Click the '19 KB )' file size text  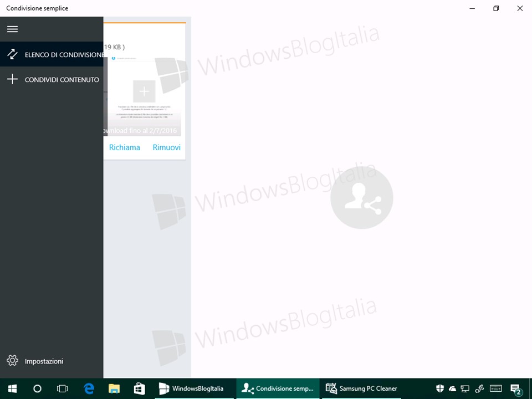(114, 47)
